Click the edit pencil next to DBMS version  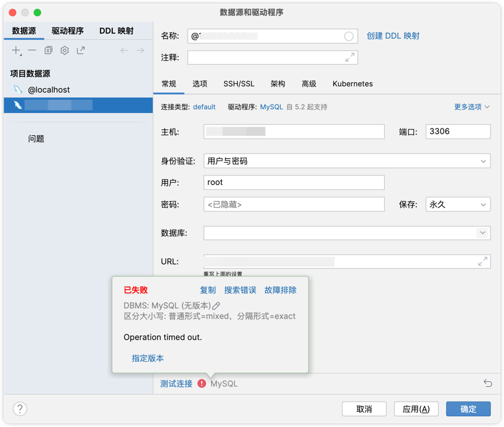tap(217, 305)
